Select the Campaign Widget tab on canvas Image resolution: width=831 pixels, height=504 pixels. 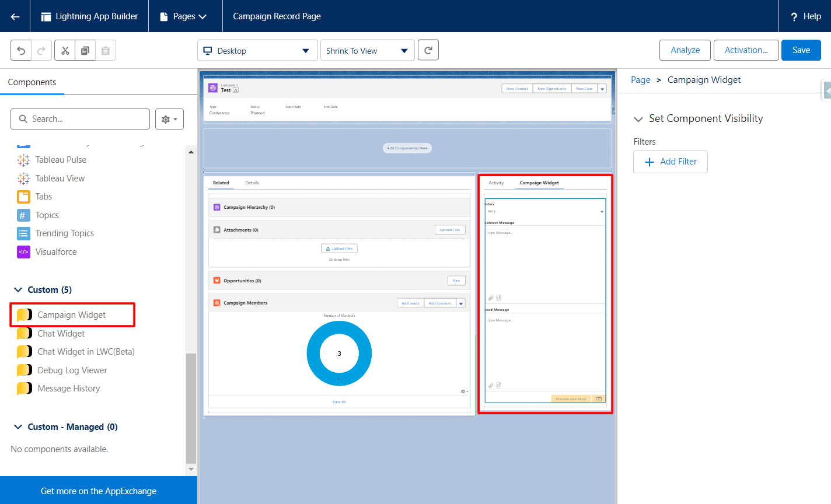(x=539, y=183)
